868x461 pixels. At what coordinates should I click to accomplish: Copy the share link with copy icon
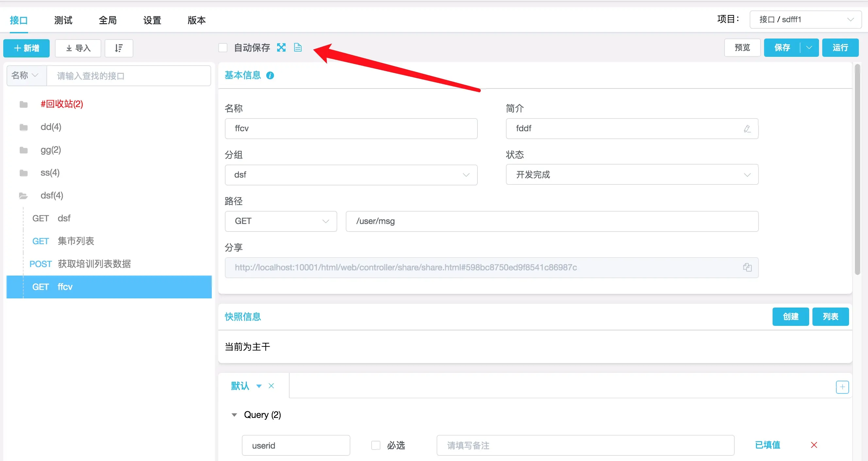[x=747, y=267]
